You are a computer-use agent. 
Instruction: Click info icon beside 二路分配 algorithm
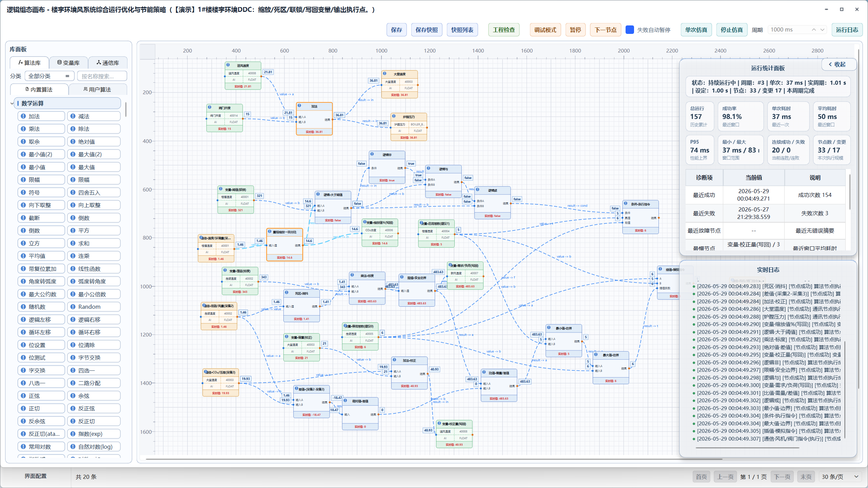pos(73,383)
